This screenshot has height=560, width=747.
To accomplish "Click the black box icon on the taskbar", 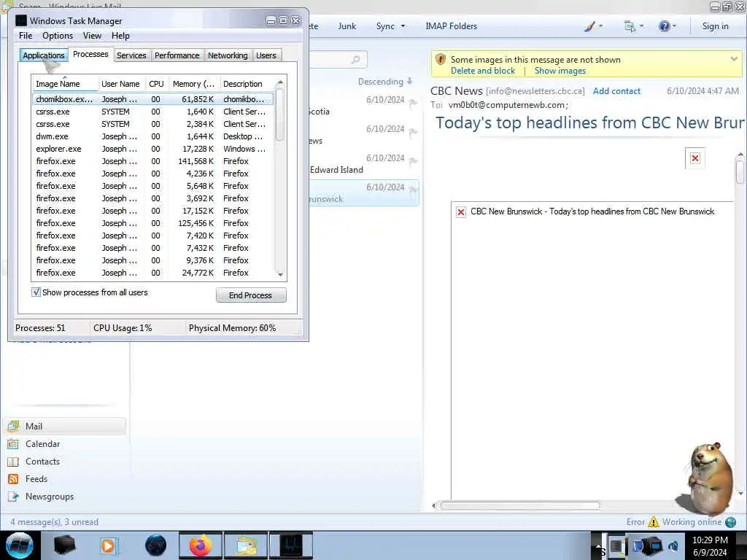I will [64, 545].
